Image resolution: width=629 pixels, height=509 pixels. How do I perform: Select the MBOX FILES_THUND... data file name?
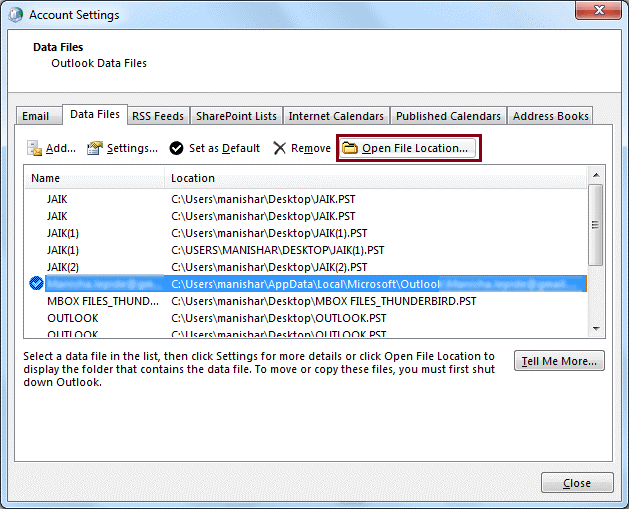pyautogui.click(x=103, y=301)
